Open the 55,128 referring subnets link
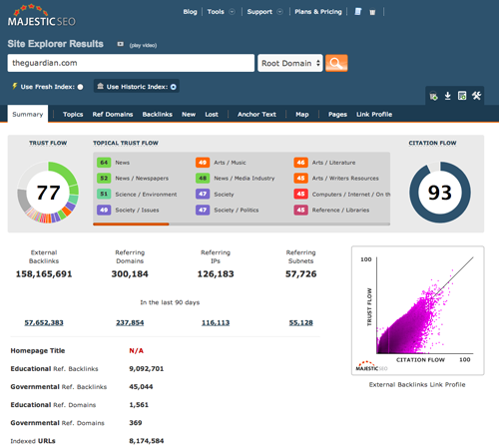The image size is (499, 448). (301, 322)
